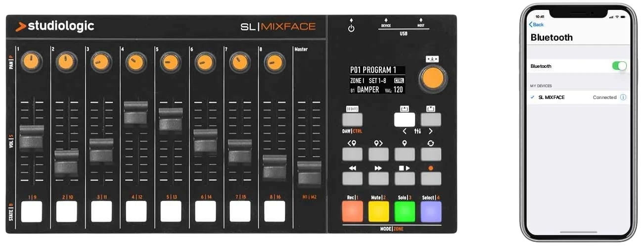Toggle the 1|9 state button
The width and height of the screenshot is (644, 252).
(32, 211)
